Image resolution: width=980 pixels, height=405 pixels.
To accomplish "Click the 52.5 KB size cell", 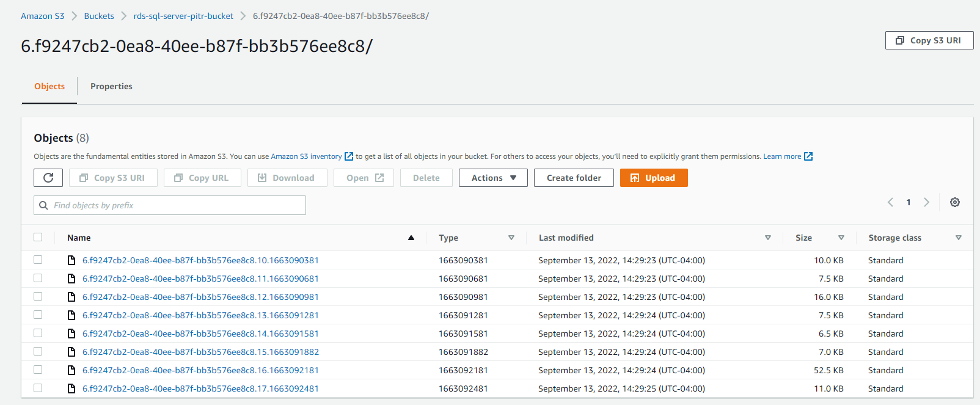I will [x=828, y=370].
